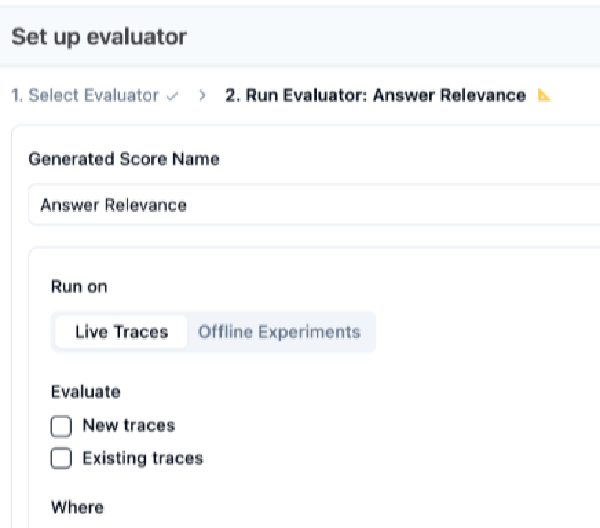Image resolution: width=600 pixels, height=528 pixels.
Task: Click the '1.' step number in breadcrumb
Action: click(17, 96)
